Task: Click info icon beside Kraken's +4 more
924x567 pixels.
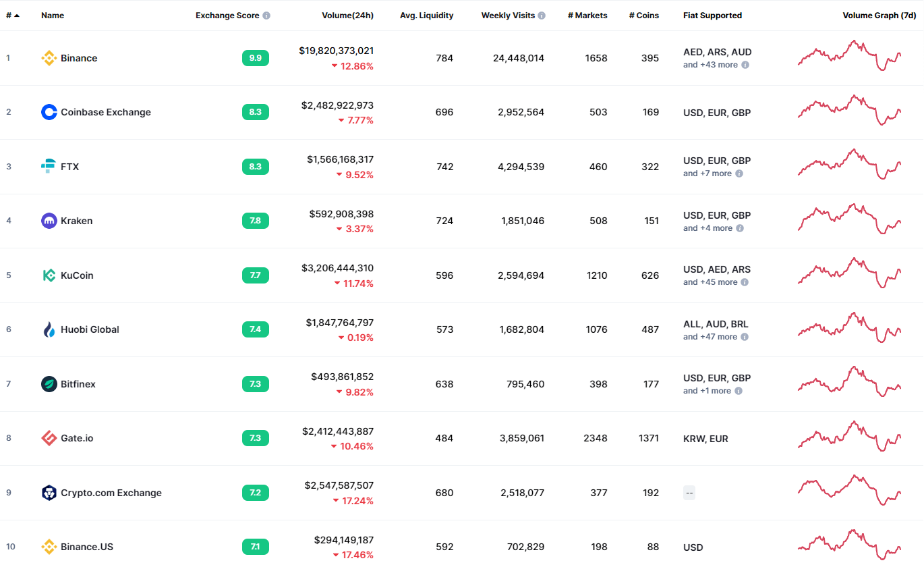Action: [740, 228]
